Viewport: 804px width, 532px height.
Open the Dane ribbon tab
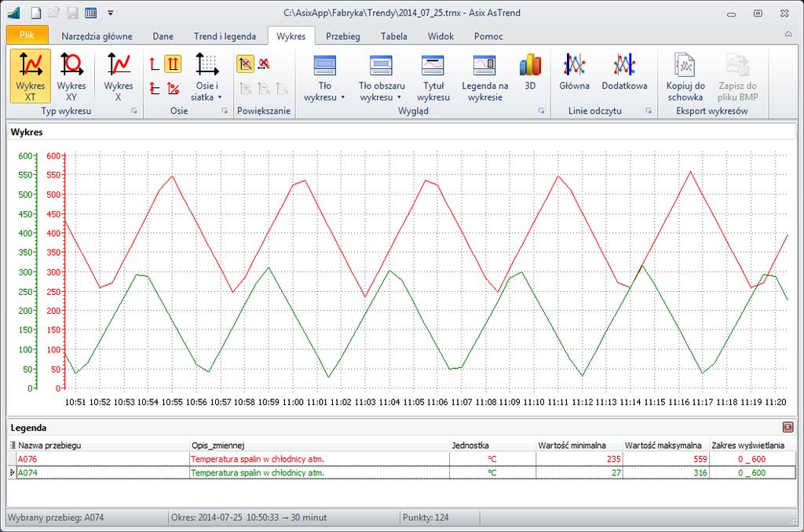point(163,36)
